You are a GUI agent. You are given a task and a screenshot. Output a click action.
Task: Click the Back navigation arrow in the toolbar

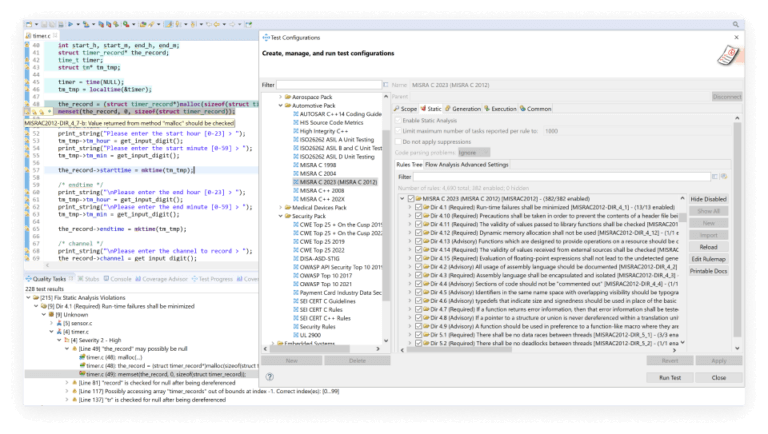216,24
